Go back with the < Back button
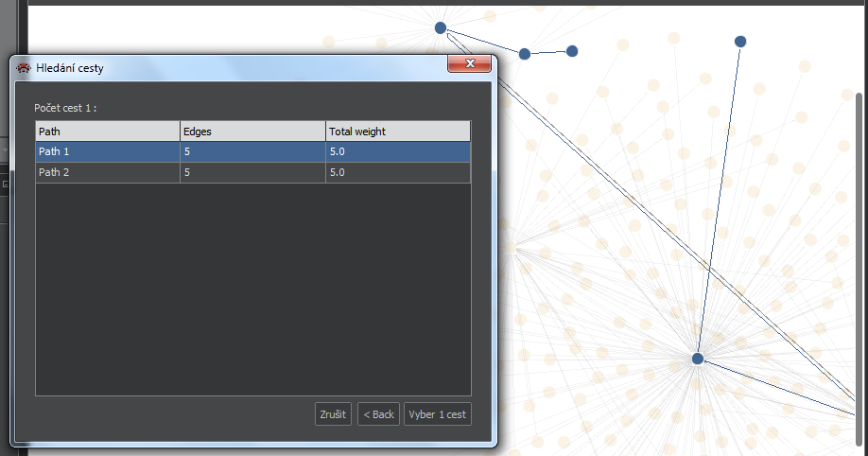The image size is (868, 456). pyautogui.click(x=378, y=413)
